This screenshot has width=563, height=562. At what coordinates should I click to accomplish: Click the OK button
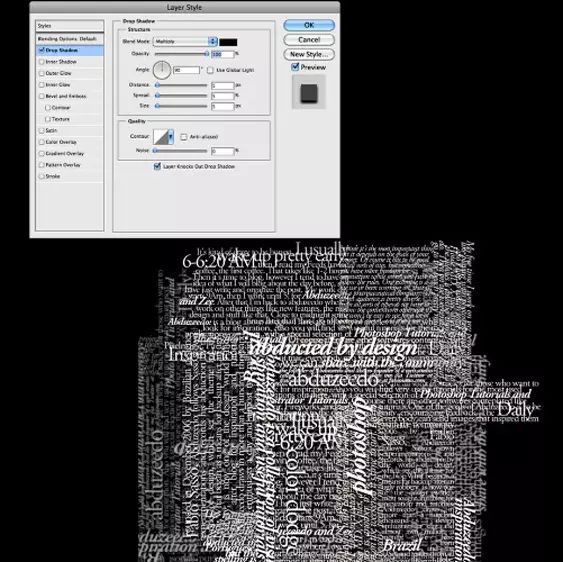309,25
